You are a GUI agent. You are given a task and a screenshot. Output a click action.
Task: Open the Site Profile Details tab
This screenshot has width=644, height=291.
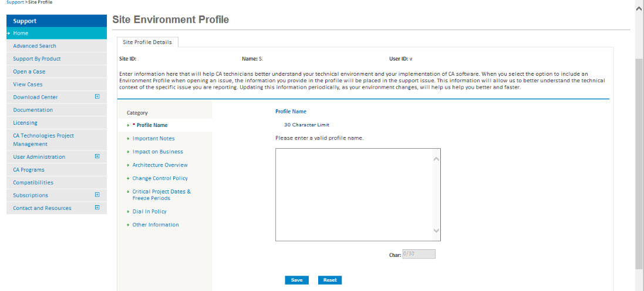147,42
